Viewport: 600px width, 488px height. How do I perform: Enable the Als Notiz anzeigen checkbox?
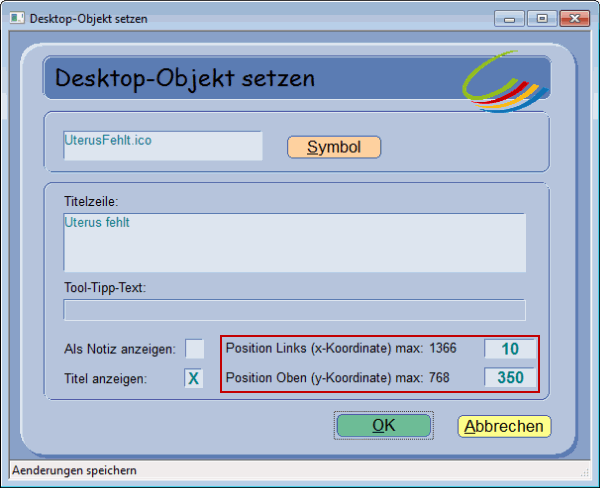[x=195, y=348]
